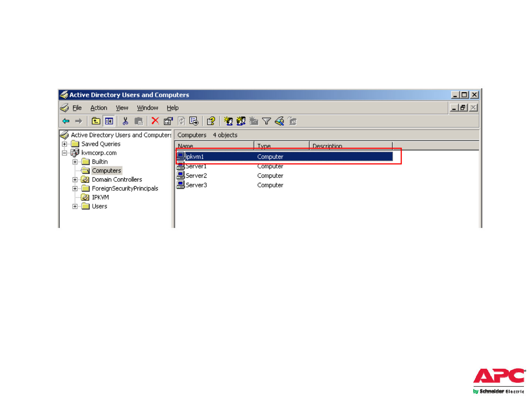Click the Find objects toolbar icon
Image resolution: width=532 pixels, height=399 pixels.
click(279, 121)
